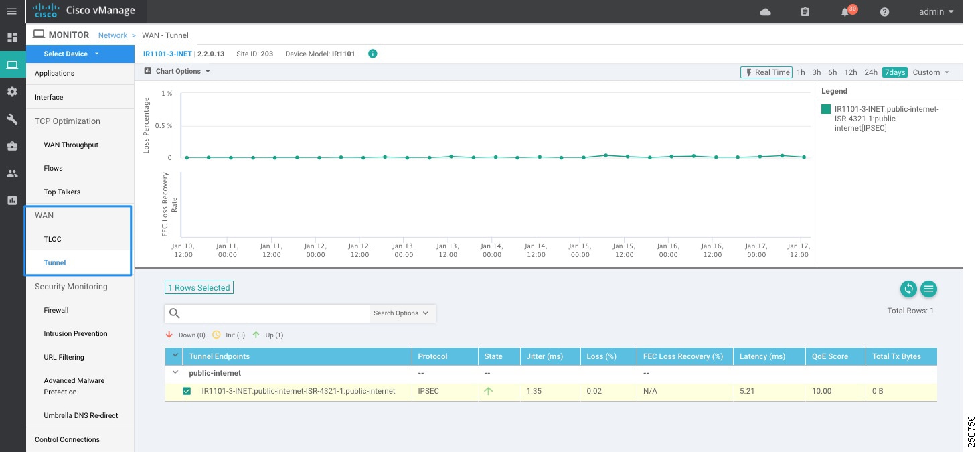Viewport: 980px width, 452px height.
Task: Open the Tools wrench icon
Action: [12, 119]
